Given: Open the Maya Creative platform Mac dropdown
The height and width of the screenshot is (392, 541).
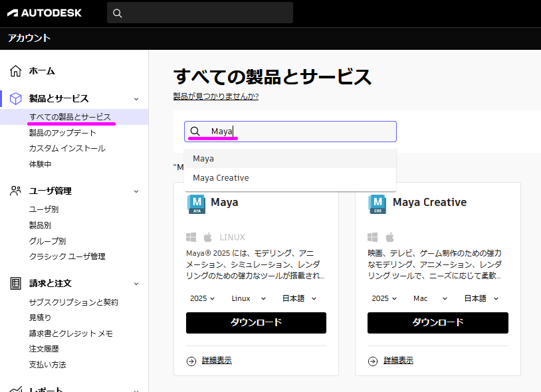Looking at the screenshot, I should tap(430, 298).
